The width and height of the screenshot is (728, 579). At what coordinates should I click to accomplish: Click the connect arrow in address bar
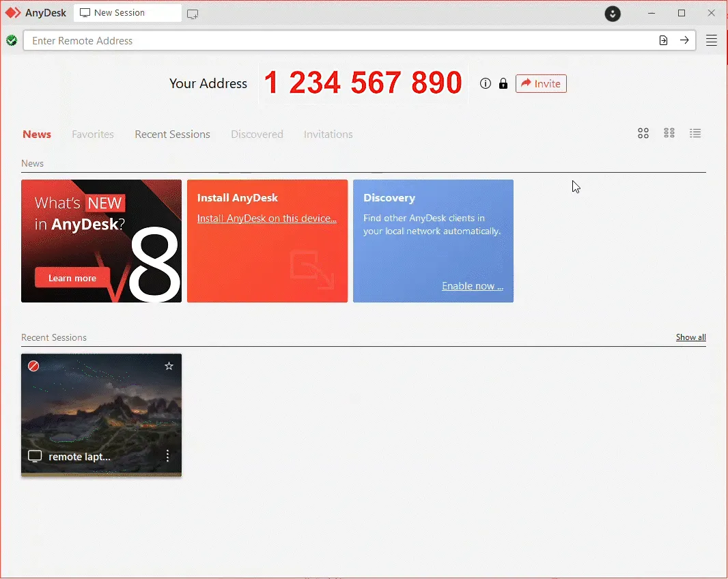point(684,40)
